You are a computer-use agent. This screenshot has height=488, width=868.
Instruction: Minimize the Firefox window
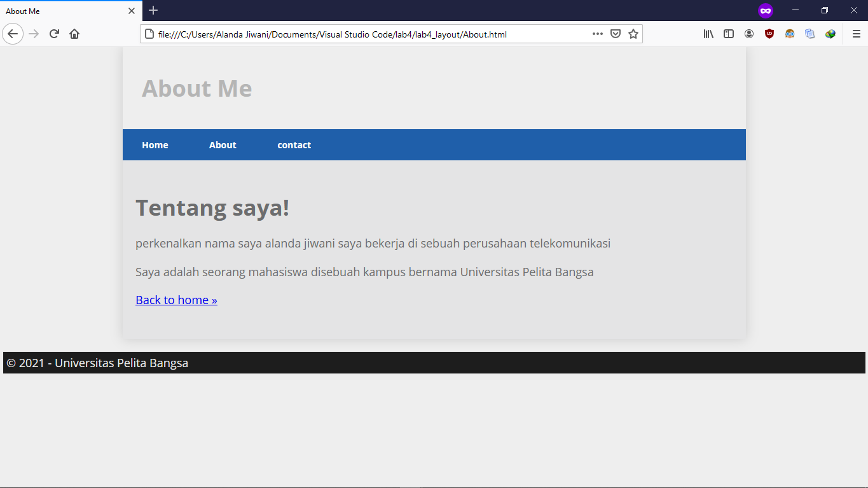pos(796,10)
